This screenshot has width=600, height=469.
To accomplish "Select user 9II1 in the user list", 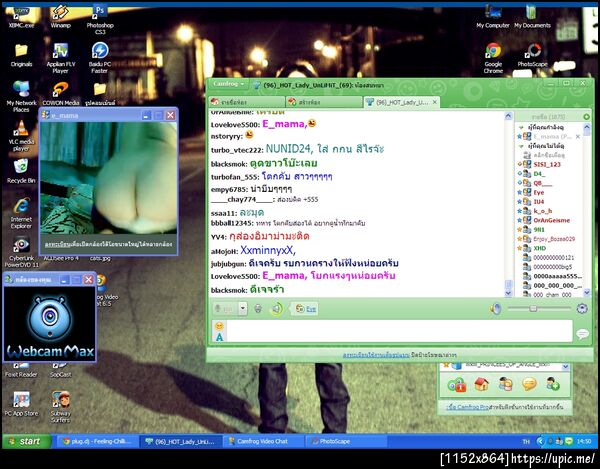I will pos(539,230).
